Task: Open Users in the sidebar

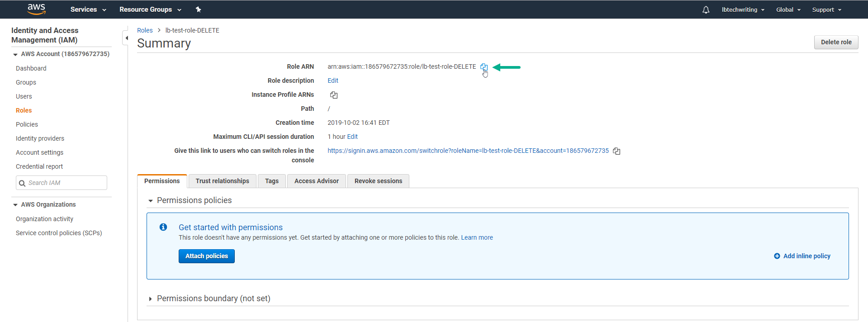Action: click(24, 96)
